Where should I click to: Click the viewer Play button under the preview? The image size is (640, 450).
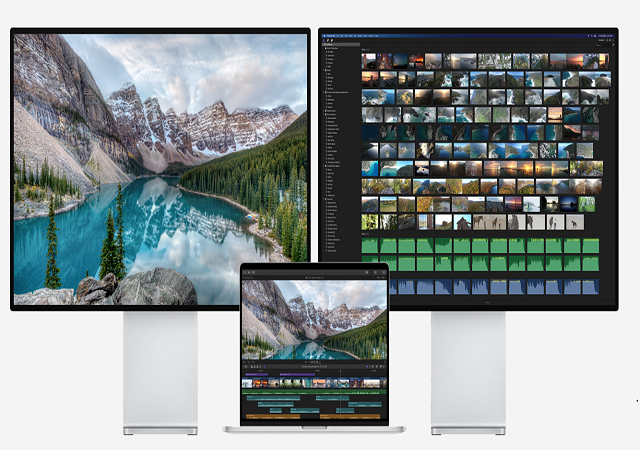pyautogui.click(x=306, y=362)
